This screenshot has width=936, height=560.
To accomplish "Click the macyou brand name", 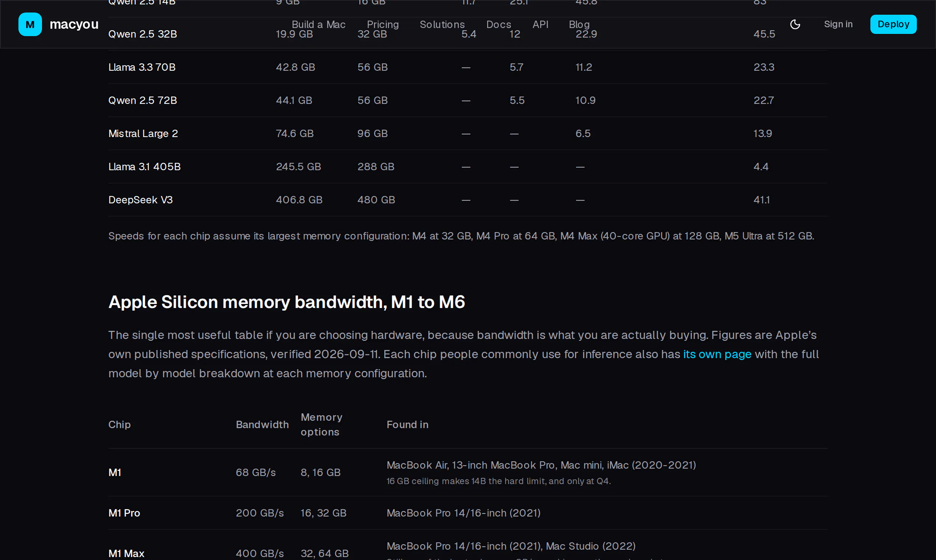I will click(74, 24).
